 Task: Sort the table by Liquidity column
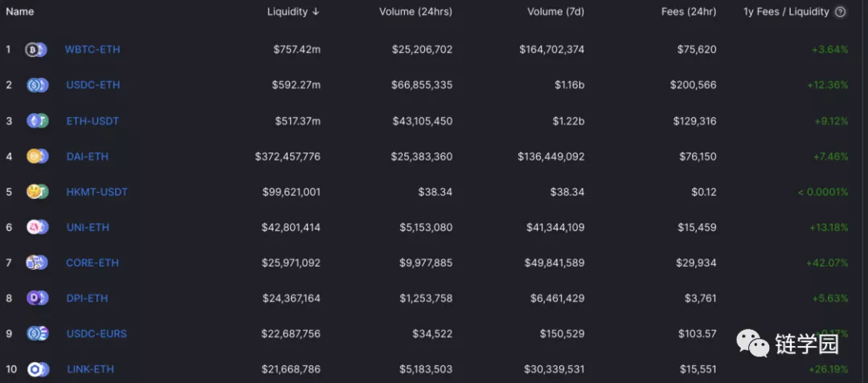tap(293, 12)
